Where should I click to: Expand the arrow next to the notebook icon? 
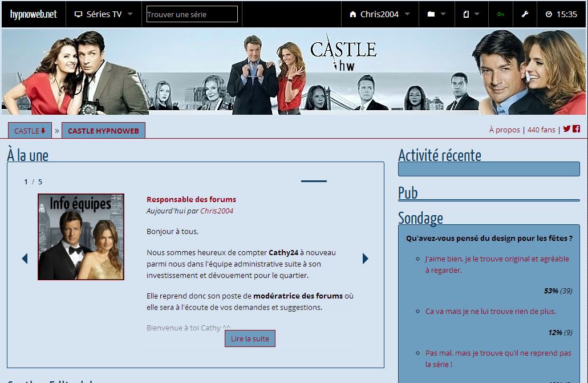477,14
